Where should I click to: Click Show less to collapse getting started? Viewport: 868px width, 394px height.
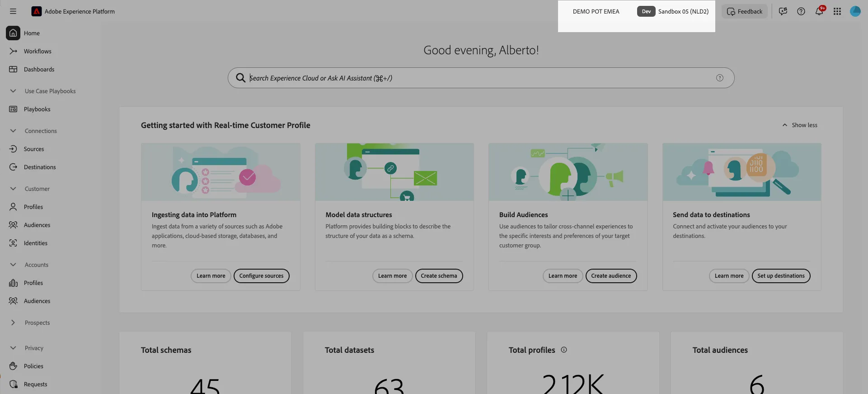(800, 125)
